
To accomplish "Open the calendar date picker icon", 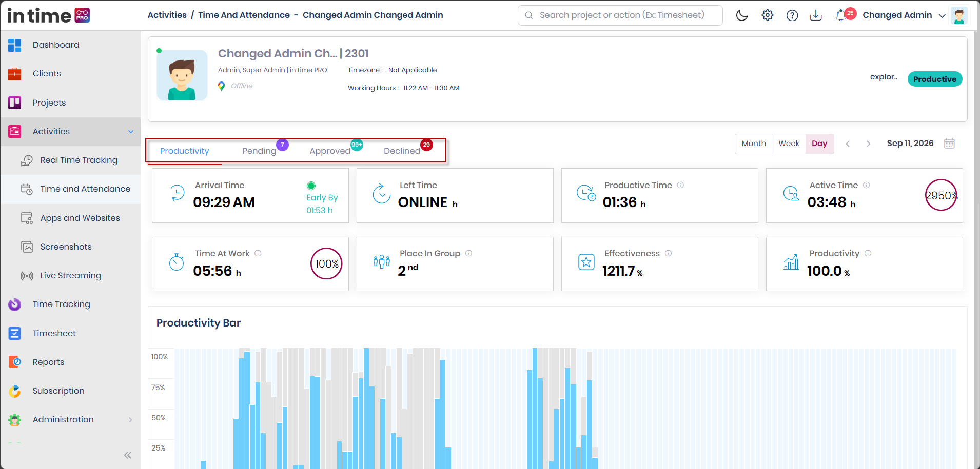I will click(949, 144).
